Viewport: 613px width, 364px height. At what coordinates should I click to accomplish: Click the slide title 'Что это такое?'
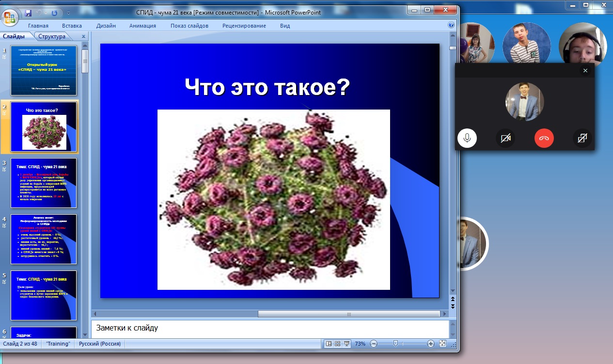267,88
